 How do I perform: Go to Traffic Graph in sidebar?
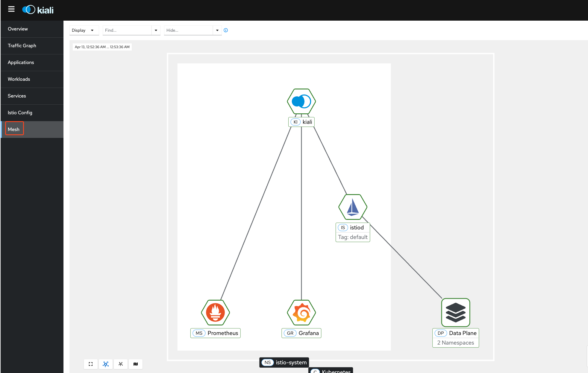[22, 46]
